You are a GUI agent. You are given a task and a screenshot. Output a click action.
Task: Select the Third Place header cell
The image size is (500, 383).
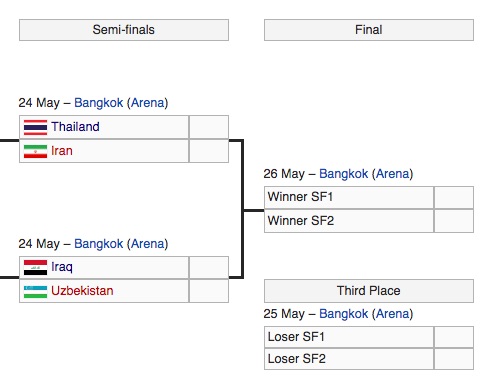[369, 291]
